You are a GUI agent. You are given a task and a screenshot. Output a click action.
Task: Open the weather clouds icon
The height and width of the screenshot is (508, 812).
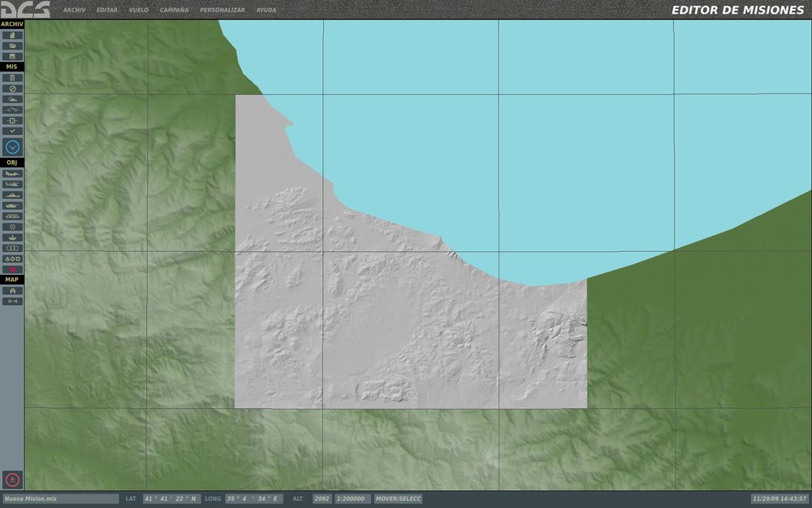click(x=12, y=99)
